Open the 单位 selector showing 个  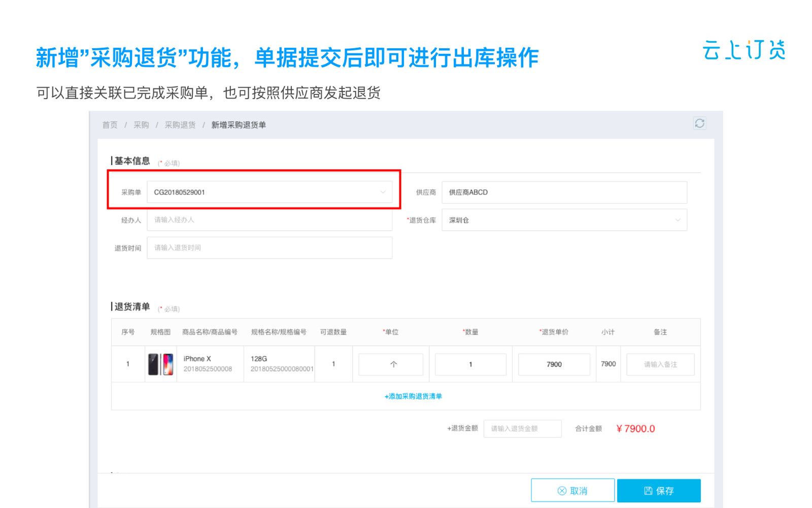click(391, 364)
